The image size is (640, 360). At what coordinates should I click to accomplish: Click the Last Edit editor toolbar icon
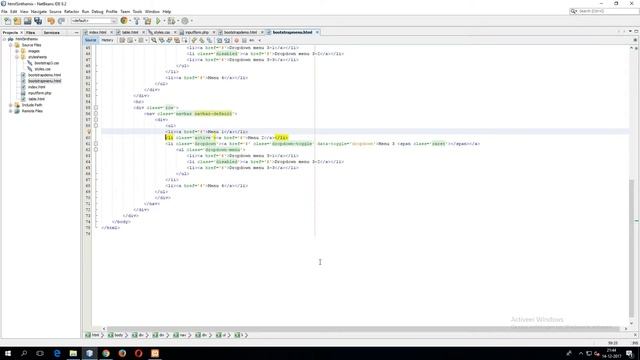[x=122, y=40]
